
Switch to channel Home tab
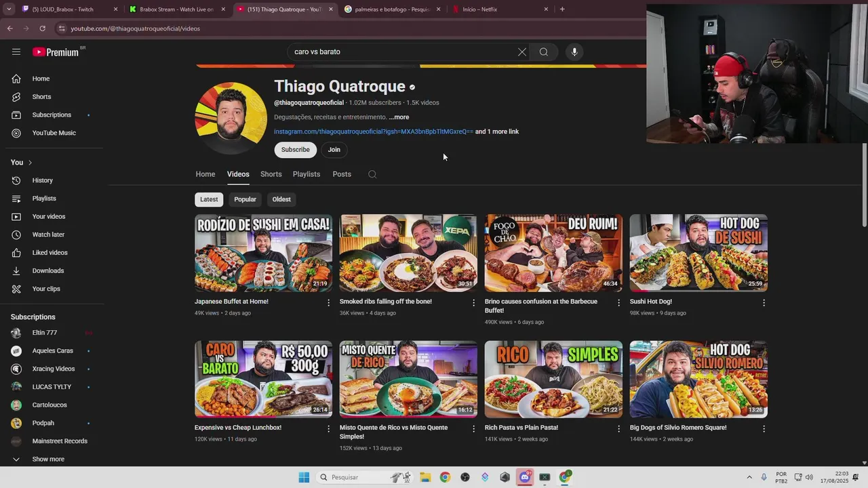click(205, 174)
